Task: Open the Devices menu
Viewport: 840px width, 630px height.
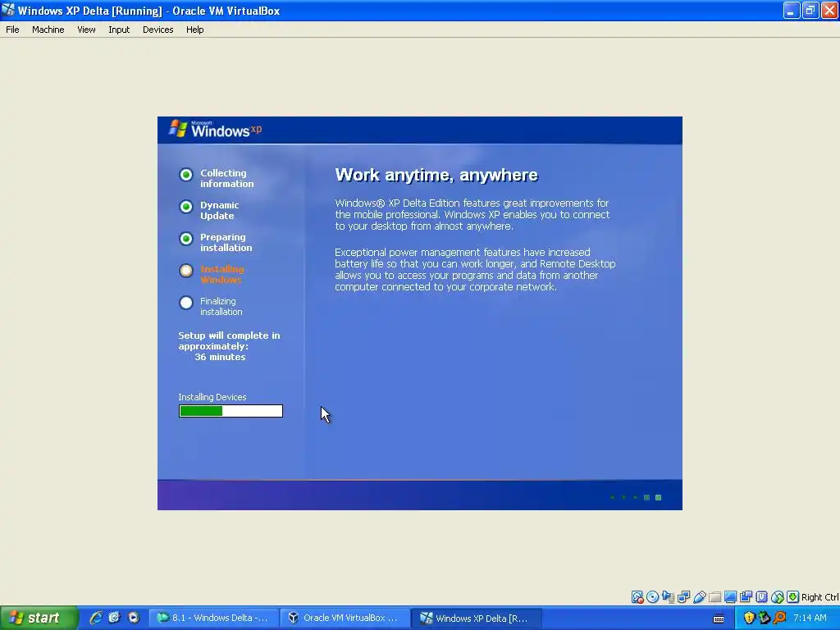Action: pos(157,30)
